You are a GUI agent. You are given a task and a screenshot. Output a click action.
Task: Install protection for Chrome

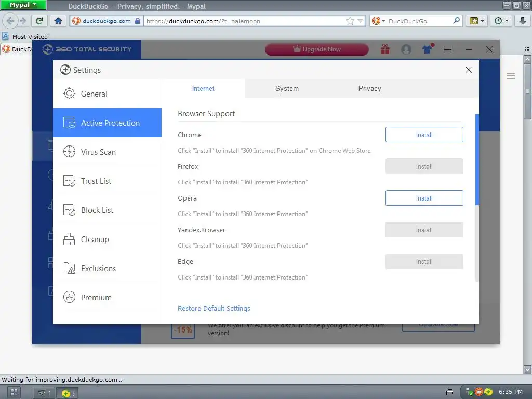(424, 135)
